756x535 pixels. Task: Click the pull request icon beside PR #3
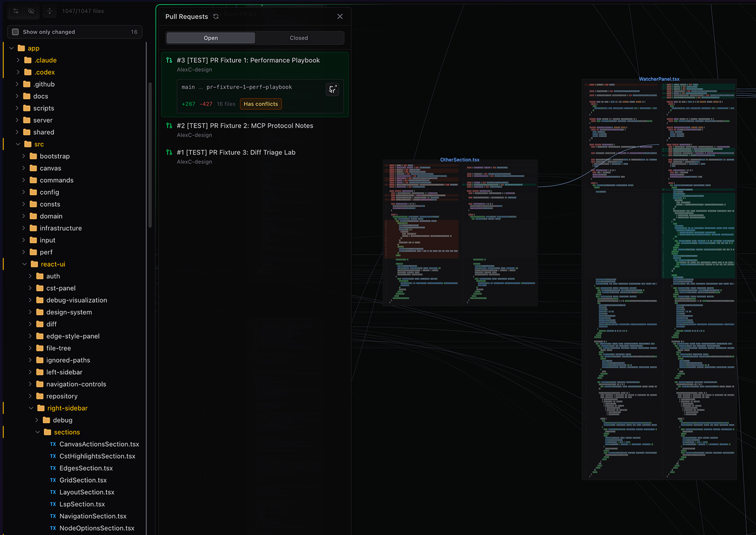[169, 60]
